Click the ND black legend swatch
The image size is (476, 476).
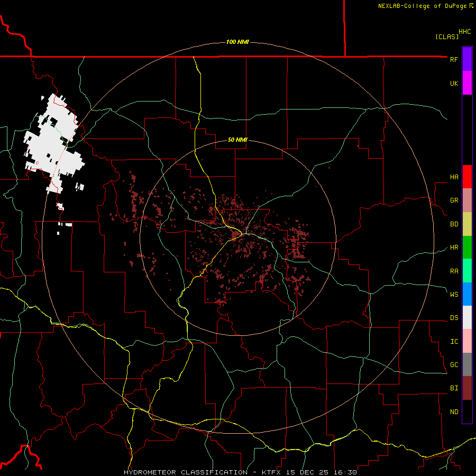pos(467,411)
